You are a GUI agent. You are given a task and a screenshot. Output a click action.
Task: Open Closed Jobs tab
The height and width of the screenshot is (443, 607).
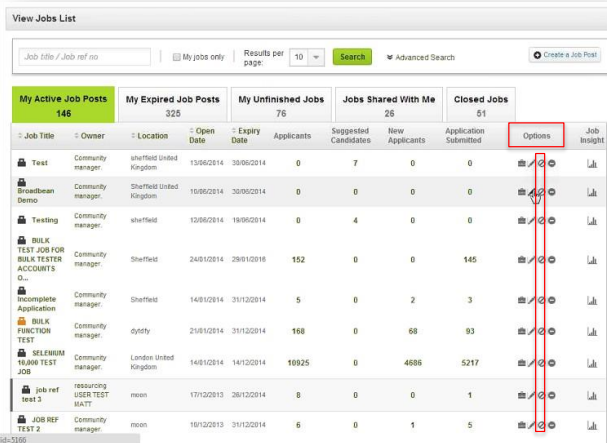(481, 105)
